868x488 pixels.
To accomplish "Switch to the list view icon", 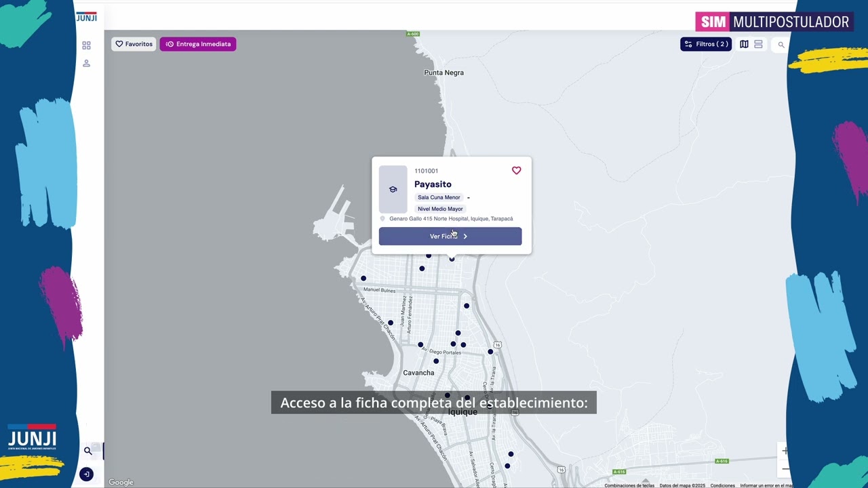I will point(758,44).
